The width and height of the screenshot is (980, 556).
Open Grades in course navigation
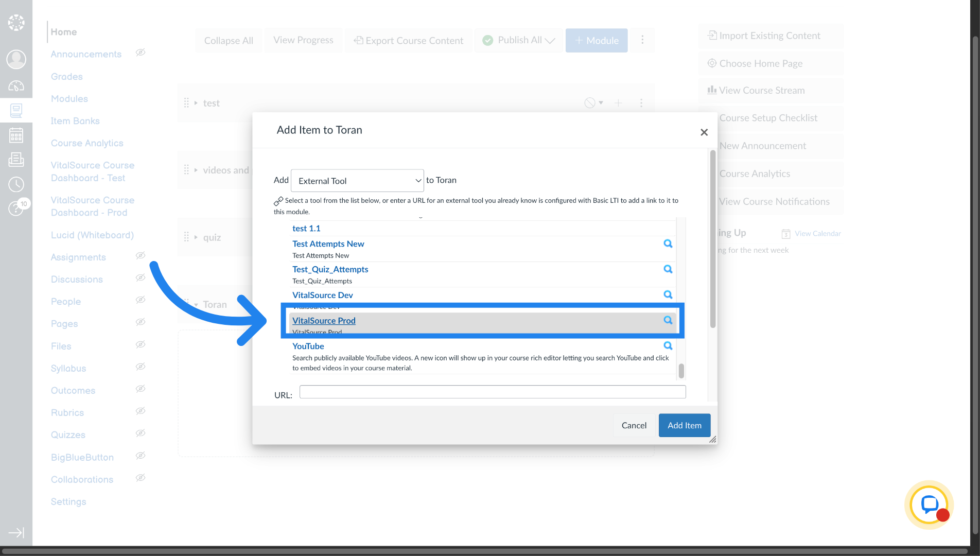point(67,77)
